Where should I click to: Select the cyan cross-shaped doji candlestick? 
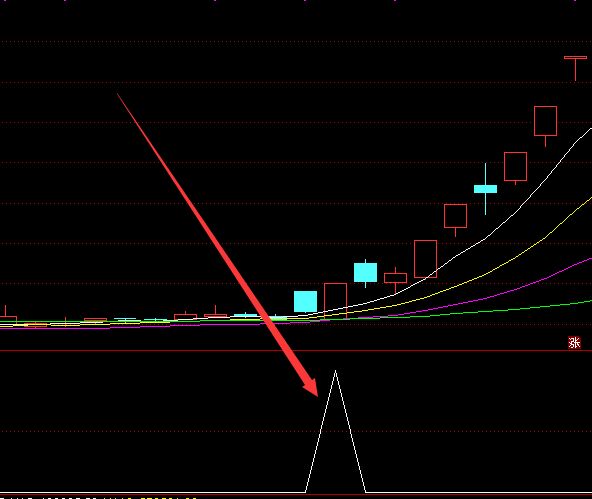(486, 189)
